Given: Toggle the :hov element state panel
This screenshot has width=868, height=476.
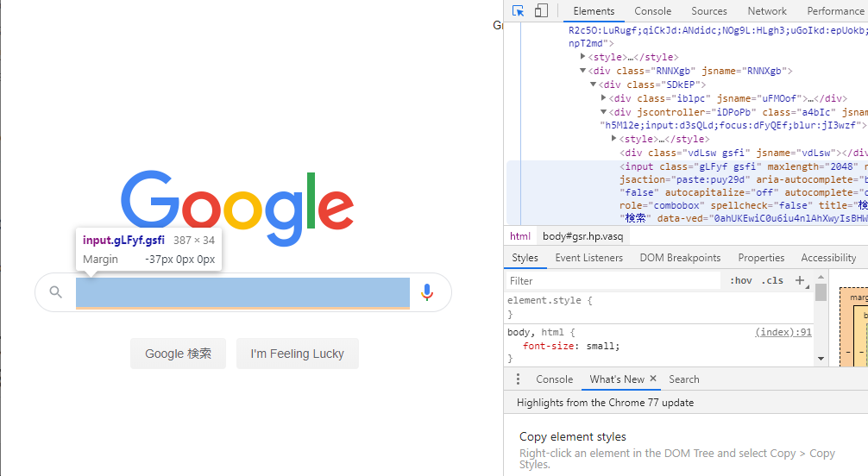Looking at the screenshot, I should click(740, 280).
